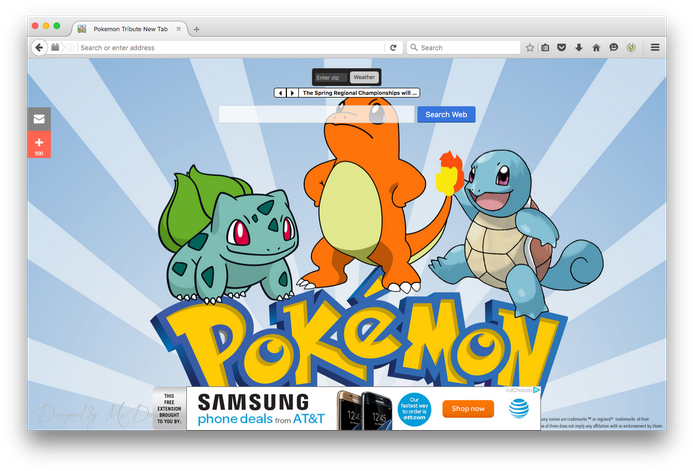The image size is (693, 471).
Task: Click the Weather button
Action: 364,77
